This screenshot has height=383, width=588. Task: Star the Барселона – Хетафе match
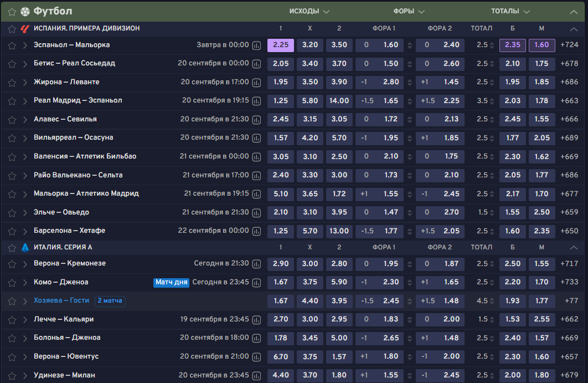pos(12,232)
